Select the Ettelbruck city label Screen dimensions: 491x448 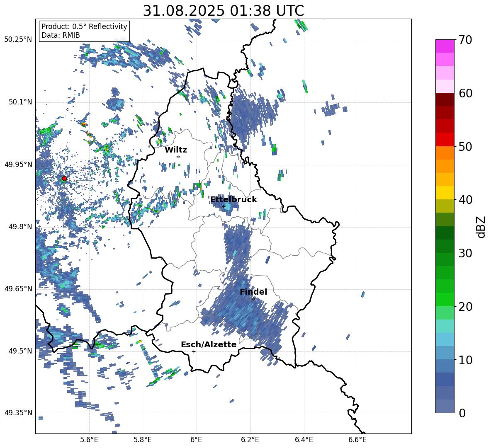coord(233,200)
